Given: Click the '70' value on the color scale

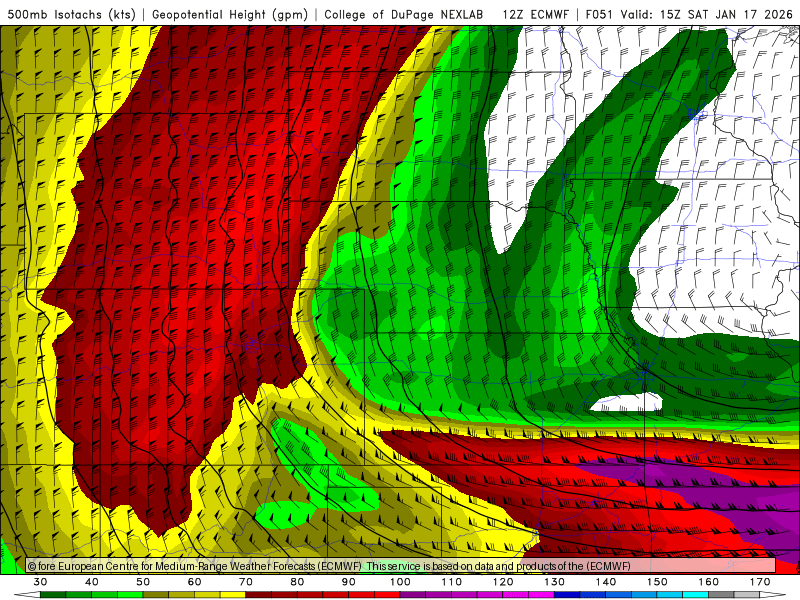Looking at the screenshot, I should 246,582.
